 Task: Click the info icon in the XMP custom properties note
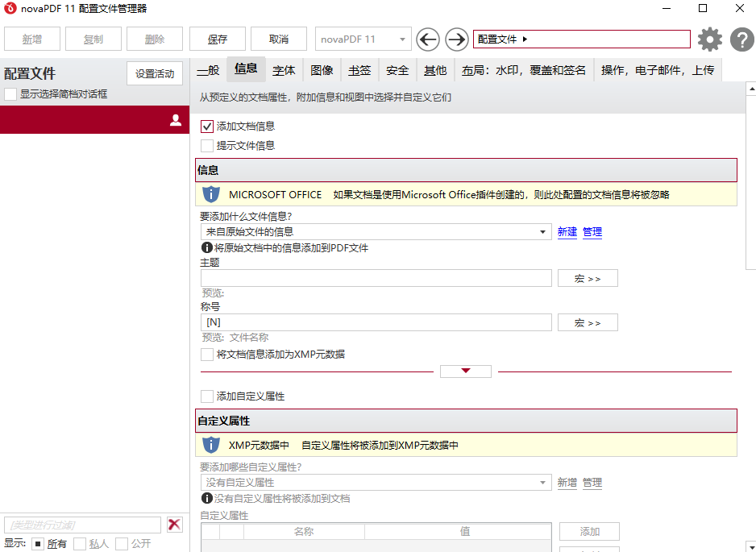212,445
